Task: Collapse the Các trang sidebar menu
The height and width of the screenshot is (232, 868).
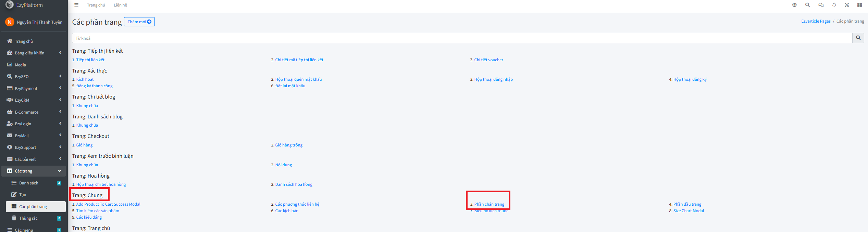Action: click(x=34, y=171)
